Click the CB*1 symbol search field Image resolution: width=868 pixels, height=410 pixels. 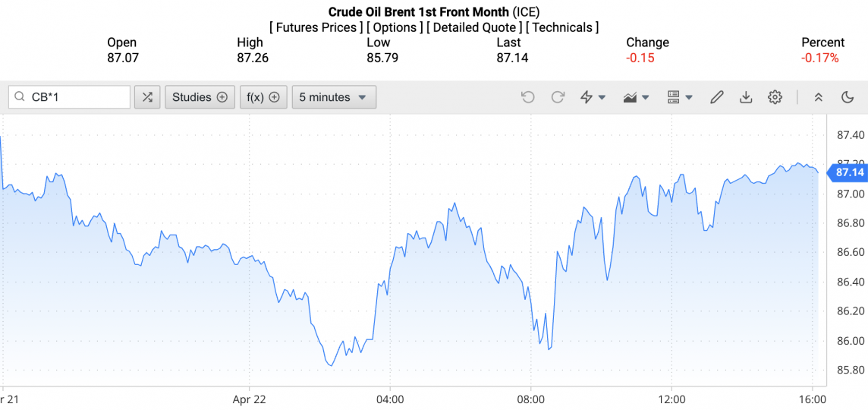[x=76, y=97]
